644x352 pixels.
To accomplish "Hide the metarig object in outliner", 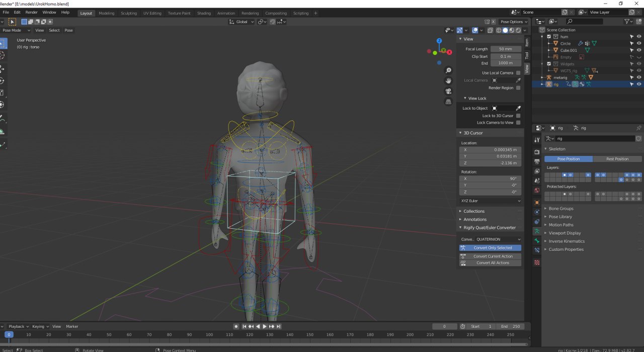I will [639, 77].
